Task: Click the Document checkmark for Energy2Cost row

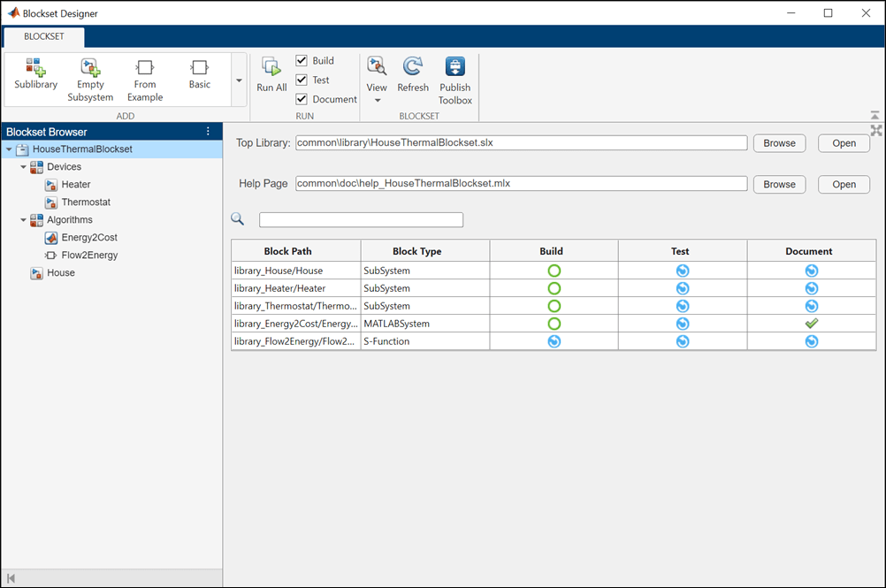Action: pos(811,324)
